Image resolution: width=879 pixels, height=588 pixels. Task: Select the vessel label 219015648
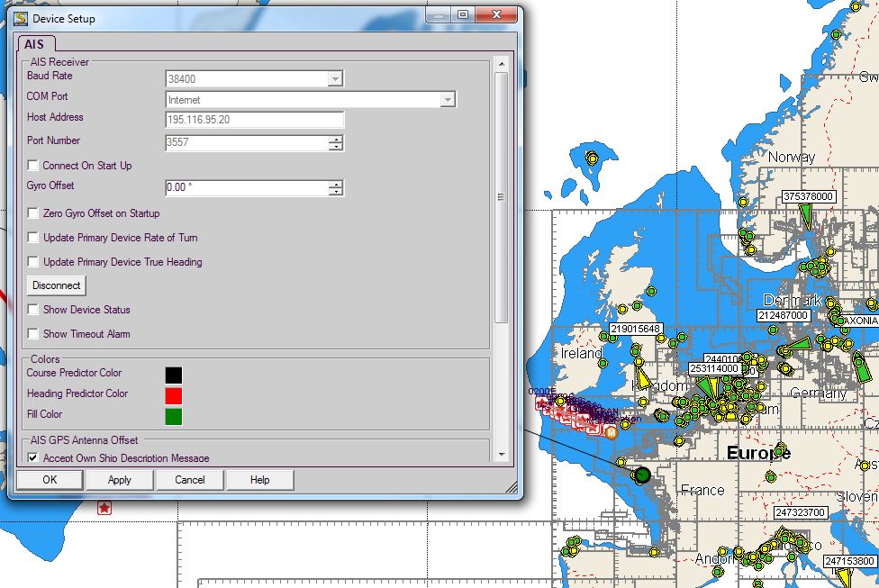tap(635, 330)
